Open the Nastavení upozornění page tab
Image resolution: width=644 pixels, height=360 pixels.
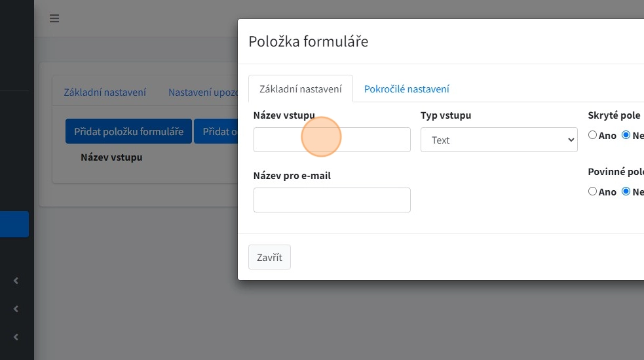pos(202,92)
